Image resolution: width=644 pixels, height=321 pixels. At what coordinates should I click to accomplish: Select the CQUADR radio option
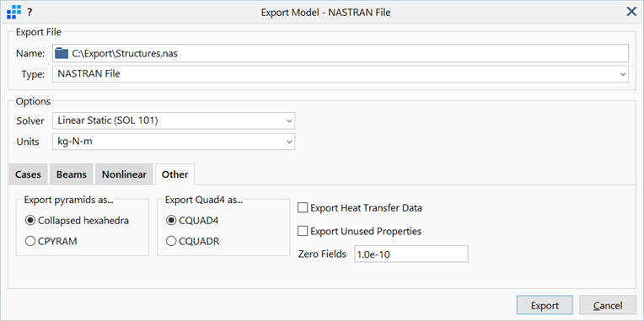coord(171,242)
